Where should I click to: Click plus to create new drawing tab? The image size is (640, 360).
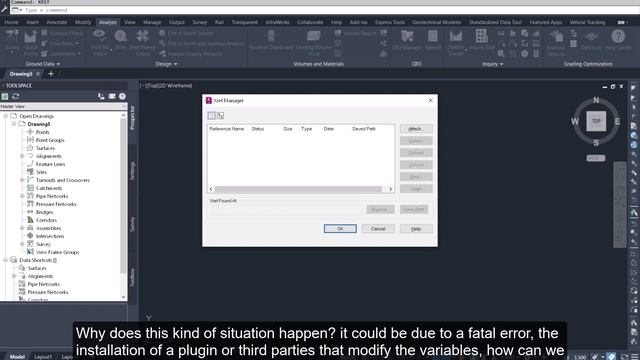(x=51, y=74)
